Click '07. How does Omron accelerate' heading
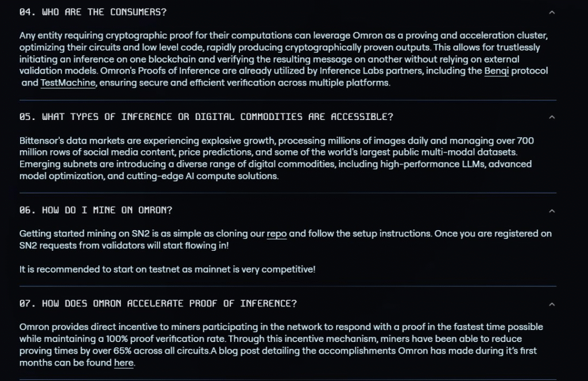 click(x=158, y=304)
